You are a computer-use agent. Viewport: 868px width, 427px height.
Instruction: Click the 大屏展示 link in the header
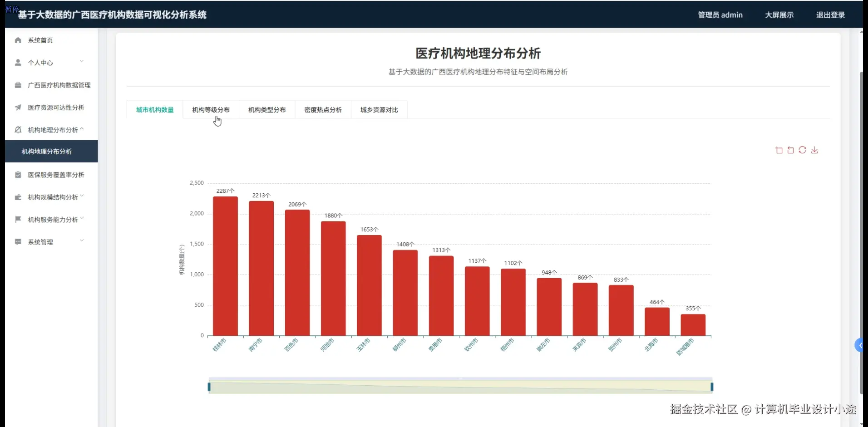pyautogui.click(x=779, y=15)
